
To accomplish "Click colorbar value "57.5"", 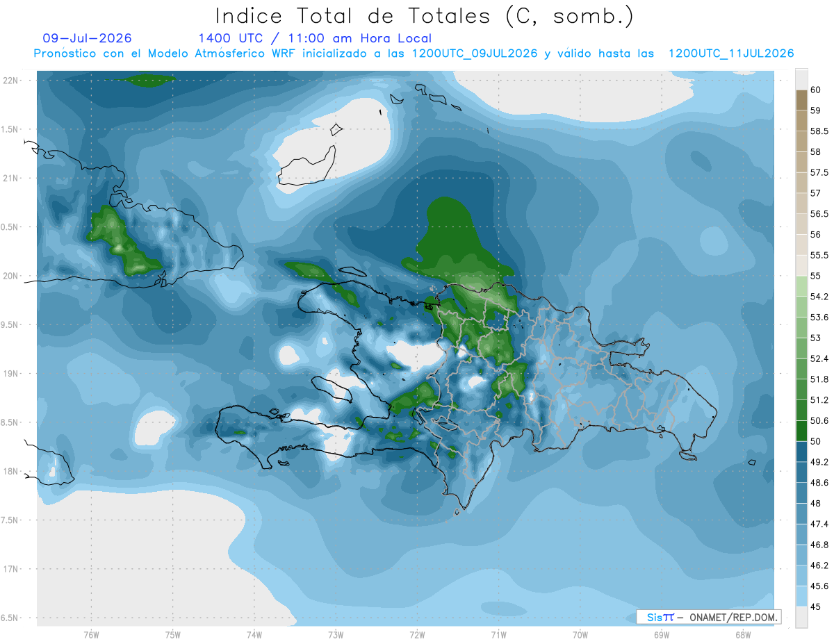I will (x=819, y=172).
